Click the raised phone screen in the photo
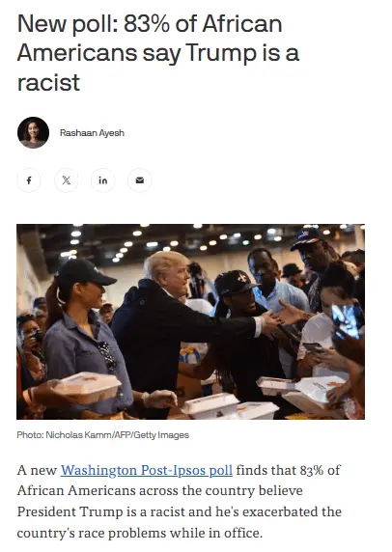 pos(347,320)
